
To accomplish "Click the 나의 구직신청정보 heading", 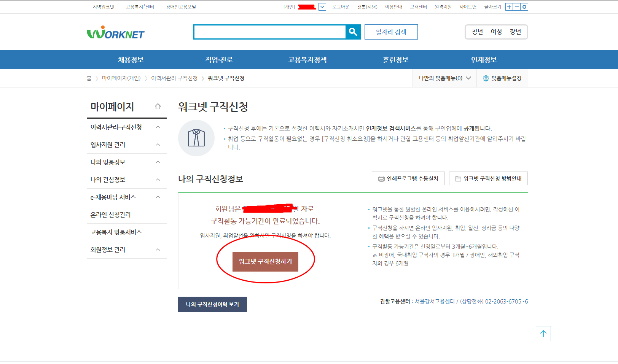I will click(x=210, y=179).
